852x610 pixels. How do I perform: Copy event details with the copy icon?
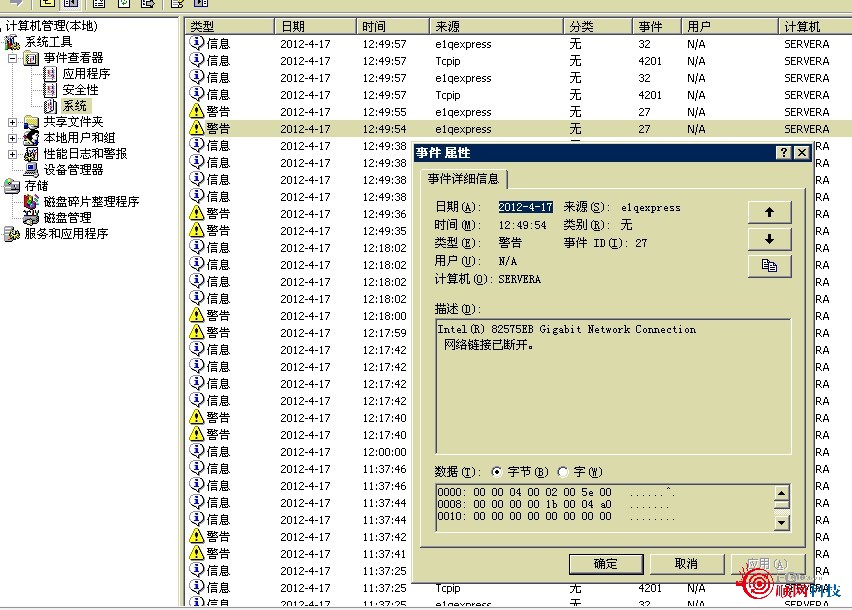(x=769, y=266)
